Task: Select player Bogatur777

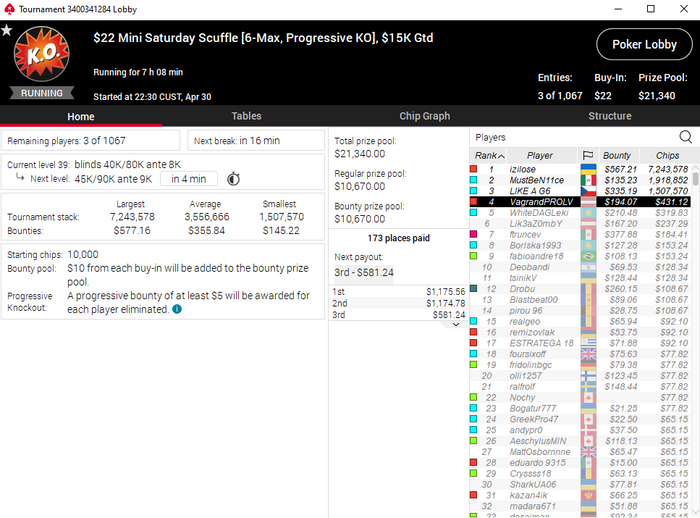Action: 579,408
